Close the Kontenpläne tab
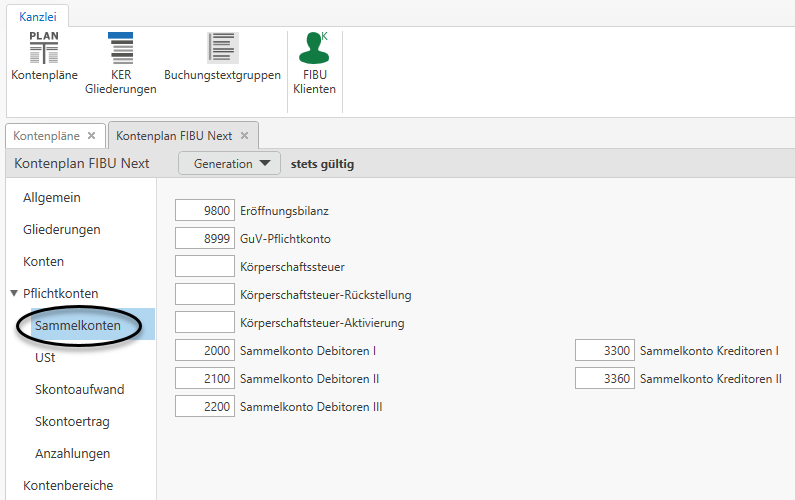 91,135
